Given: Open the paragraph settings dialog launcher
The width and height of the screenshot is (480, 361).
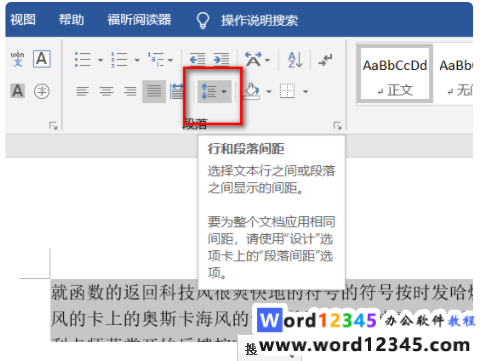Looking at the screenshot, I should coord(337,126).
